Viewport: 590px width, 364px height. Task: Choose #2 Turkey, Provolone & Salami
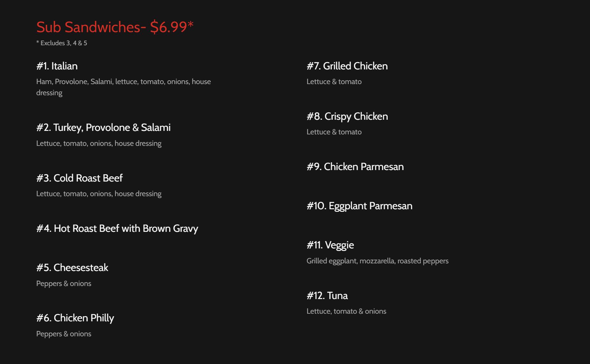coord(103,127)
